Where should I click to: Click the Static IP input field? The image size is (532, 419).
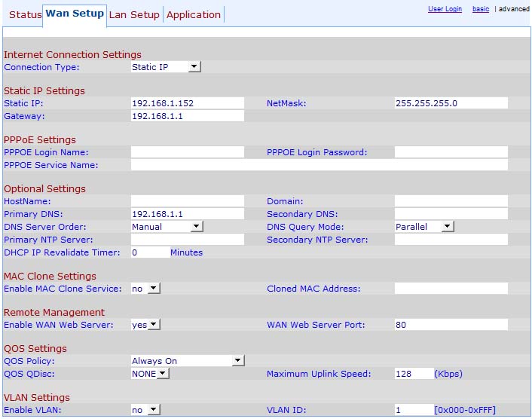pos(187,103)
